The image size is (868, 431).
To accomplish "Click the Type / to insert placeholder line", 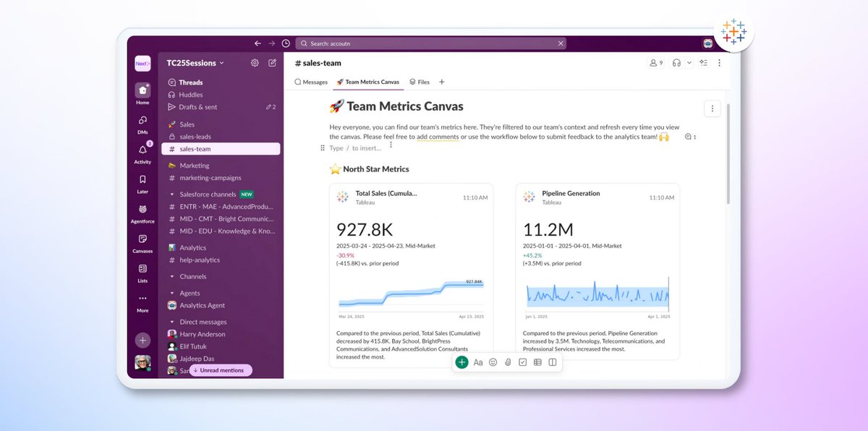I will click(x=355, y=148).
